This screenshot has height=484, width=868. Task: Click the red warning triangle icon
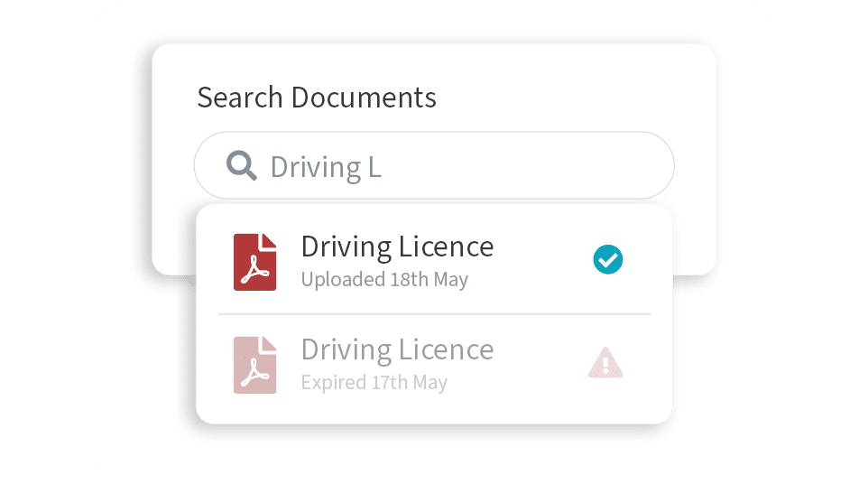(x=605, y=363)
